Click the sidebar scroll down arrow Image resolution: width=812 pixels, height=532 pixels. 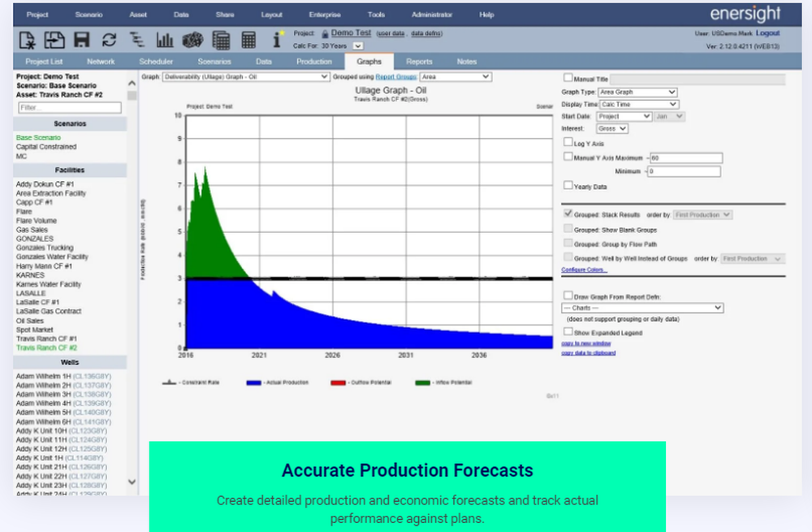point(132,482)
